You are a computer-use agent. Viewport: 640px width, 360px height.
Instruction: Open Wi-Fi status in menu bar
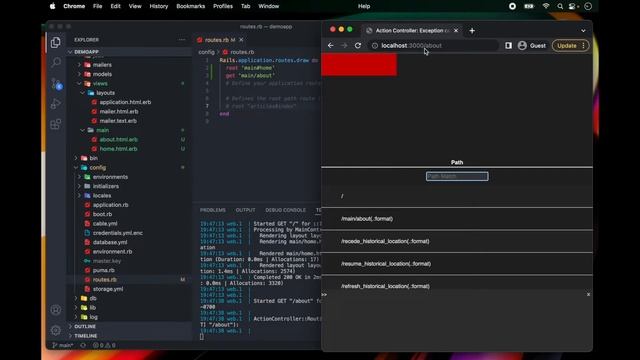tap(546, 6)
